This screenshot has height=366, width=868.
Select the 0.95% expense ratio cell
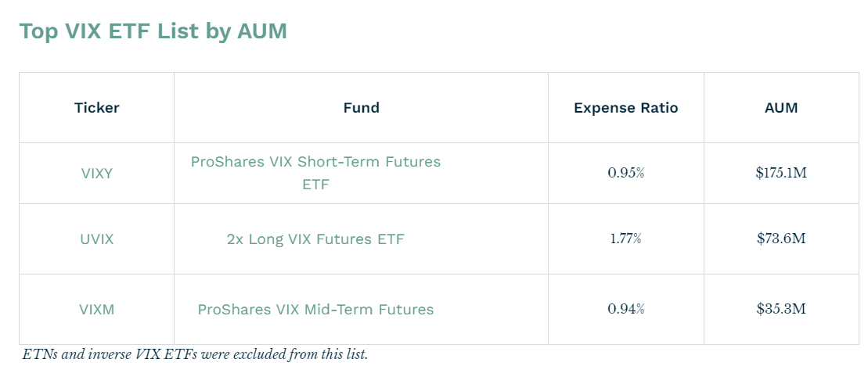pyautogui.click(x=625, y=173)
